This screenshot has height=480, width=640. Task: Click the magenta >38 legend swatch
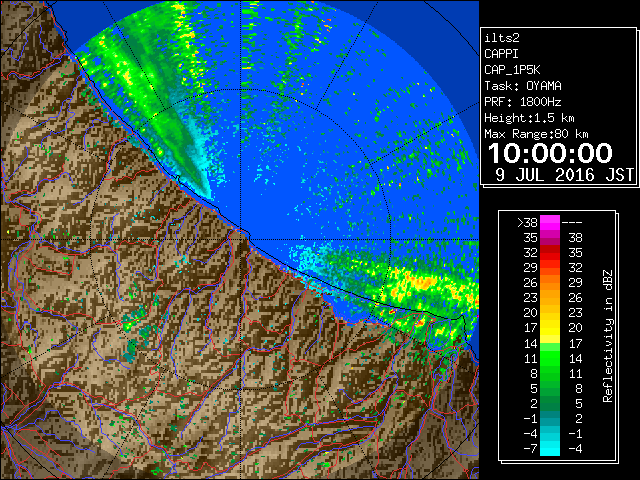(550, 223)
